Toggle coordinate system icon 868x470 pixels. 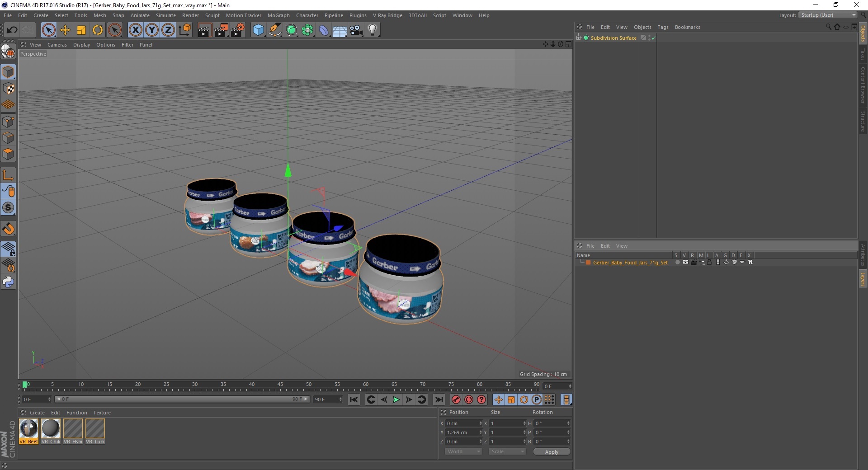185,30
